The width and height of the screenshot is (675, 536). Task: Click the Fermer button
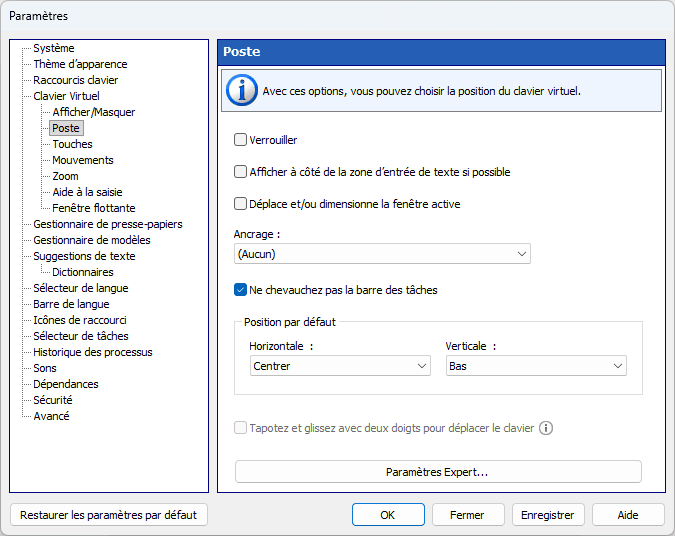point(468,515)
